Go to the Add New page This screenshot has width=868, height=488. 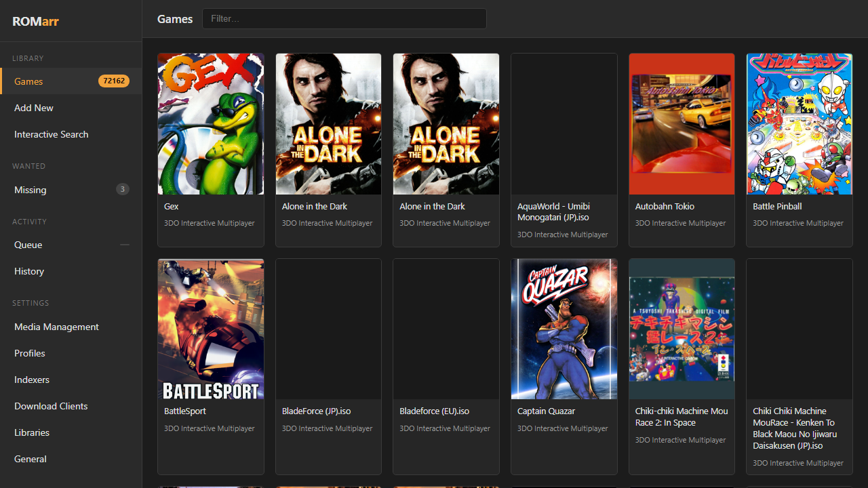pyautogui.click(x=71, y=108)
